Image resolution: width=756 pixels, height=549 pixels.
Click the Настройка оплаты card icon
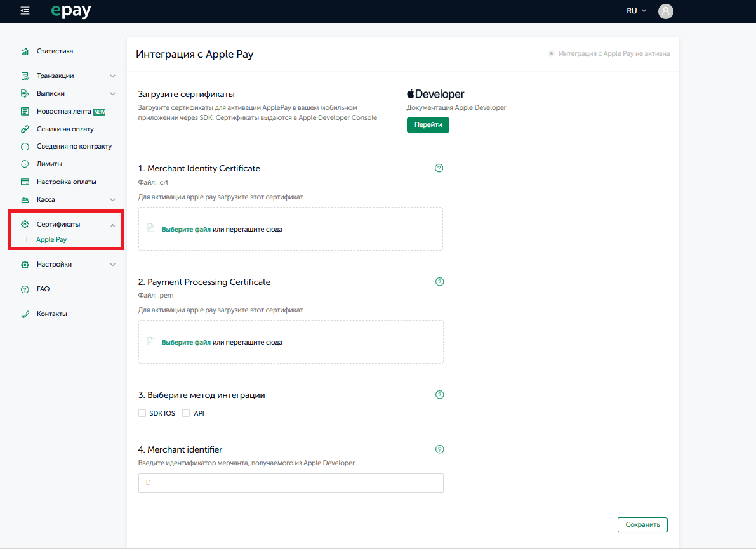click(x=25, y=182)
